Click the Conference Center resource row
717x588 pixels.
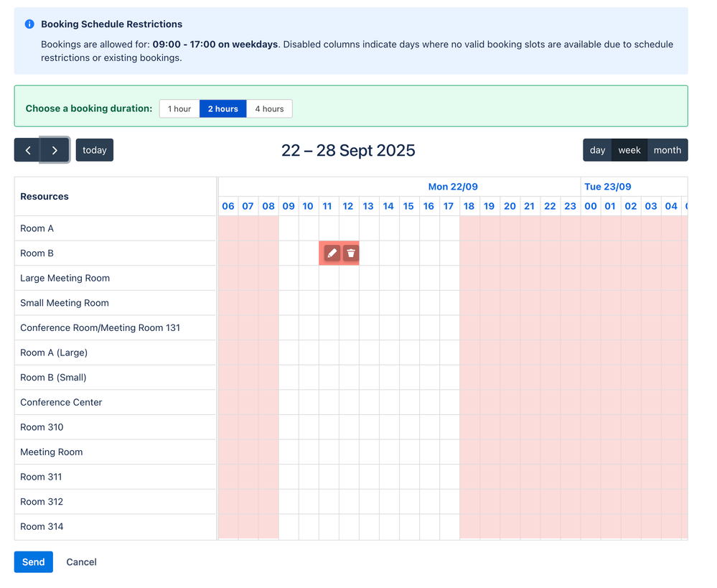[x=61, y=402]
